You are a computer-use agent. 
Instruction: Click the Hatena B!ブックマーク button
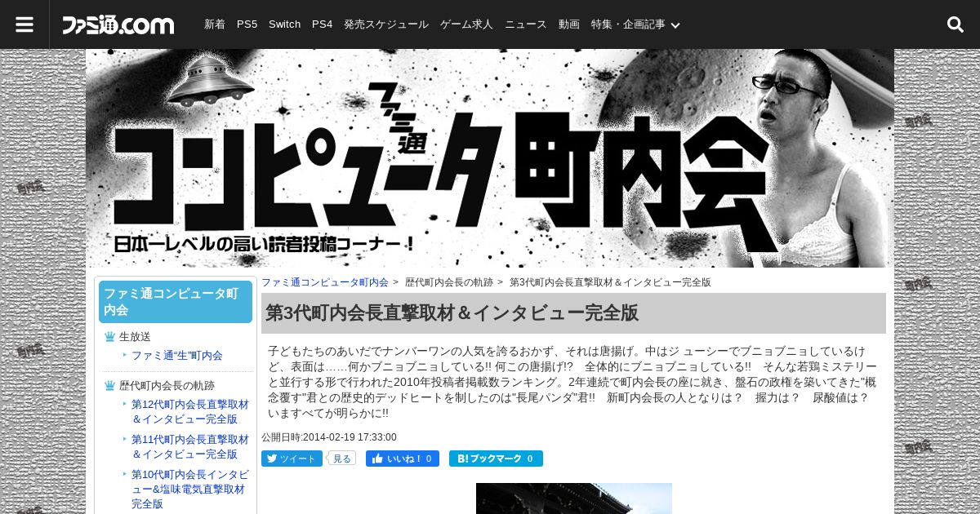coord(496,459)
